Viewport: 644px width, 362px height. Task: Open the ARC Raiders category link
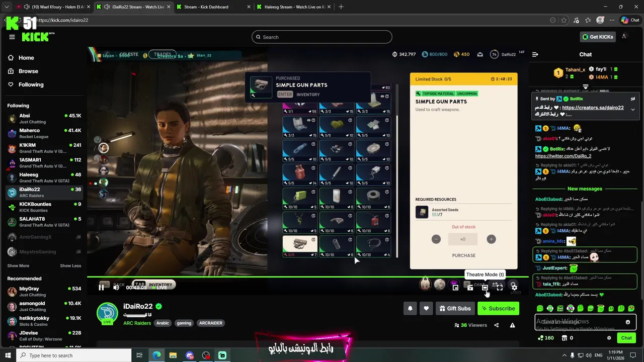[x=137, y=323]
